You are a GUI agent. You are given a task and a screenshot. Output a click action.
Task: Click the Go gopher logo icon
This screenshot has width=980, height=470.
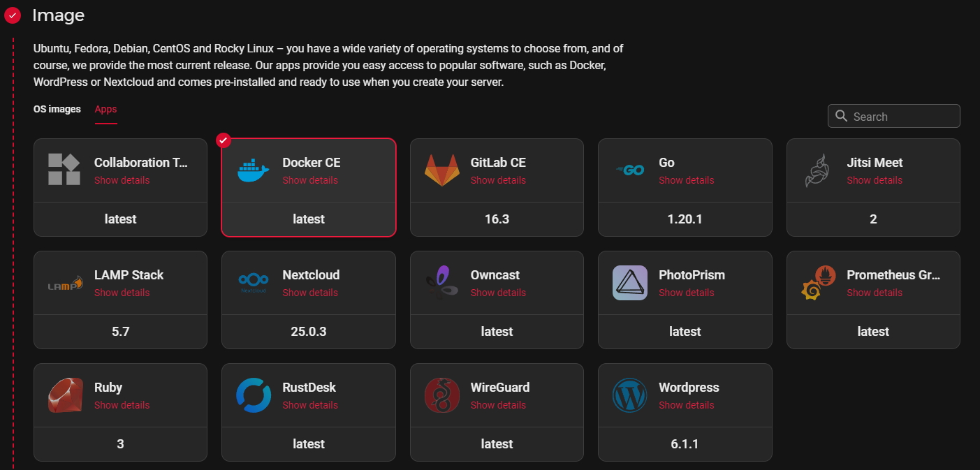coord(629,170)
